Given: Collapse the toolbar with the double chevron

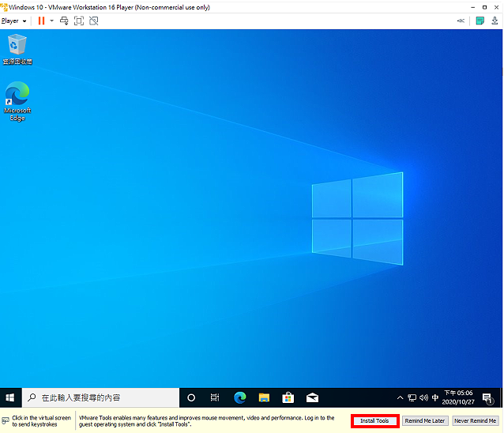Looking at the screenshot, I should click(461, 21).
